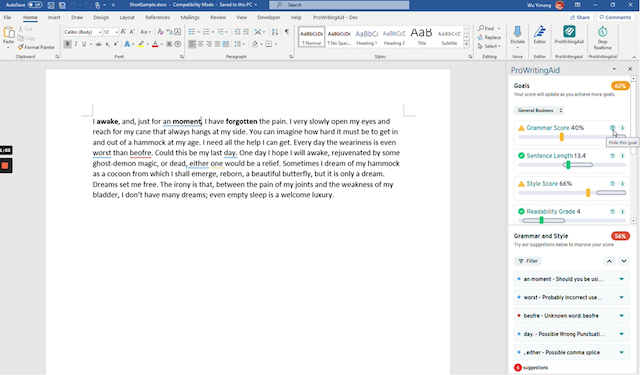The height and width of the screenshot is (375, 640).
Task: Open the ProWritingAid ribbon button
Action: [569, 36]
